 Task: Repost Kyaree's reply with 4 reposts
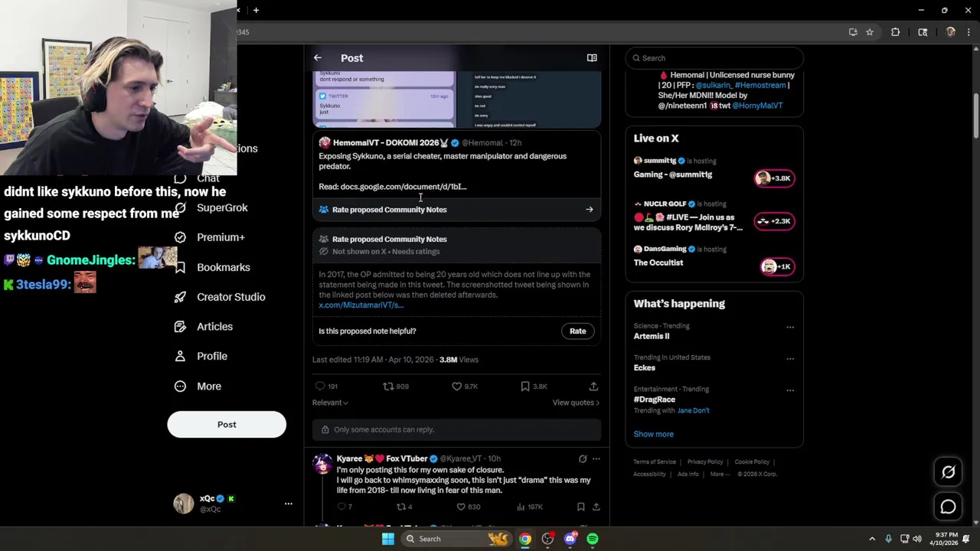404,507
